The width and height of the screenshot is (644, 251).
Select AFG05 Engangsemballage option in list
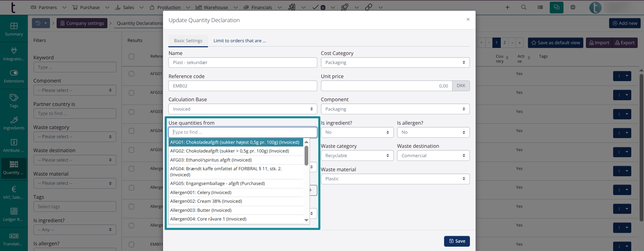[x=217, y=184]
